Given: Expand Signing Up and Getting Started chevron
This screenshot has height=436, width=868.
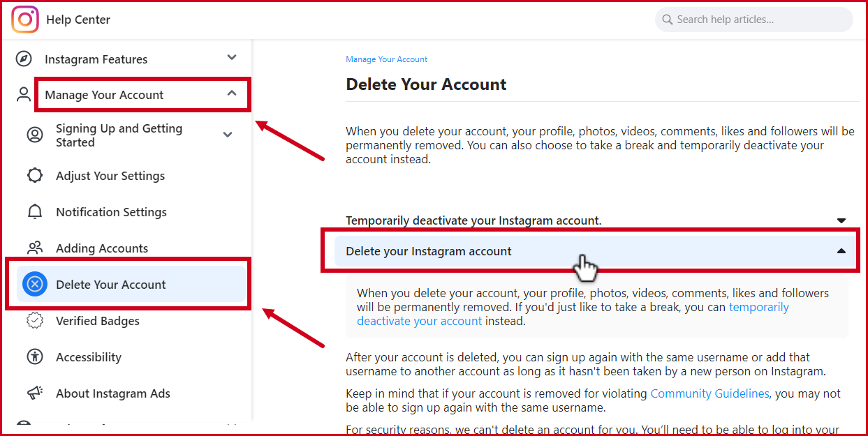Looking at the screenshot, I should point(228,135).
